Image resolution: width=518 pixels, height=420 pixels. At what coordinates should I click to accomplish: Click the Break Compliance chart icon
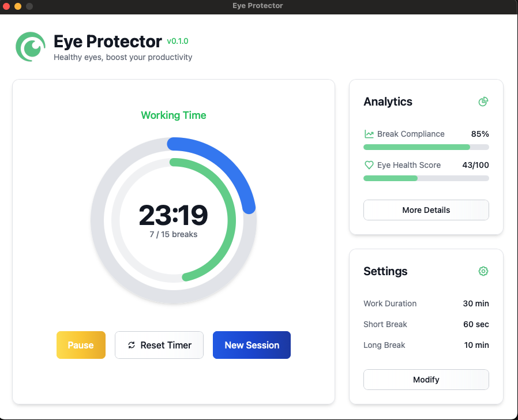369,134
